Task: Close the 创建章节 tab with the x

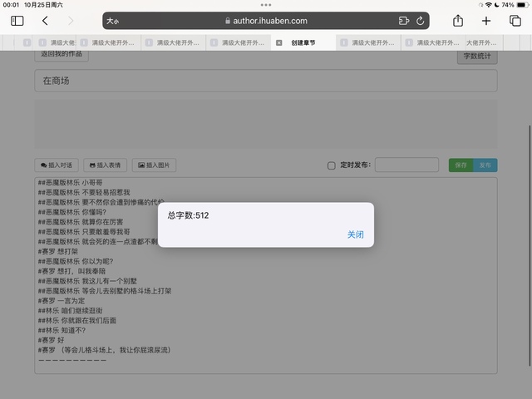Action: [x=279, y=42]
